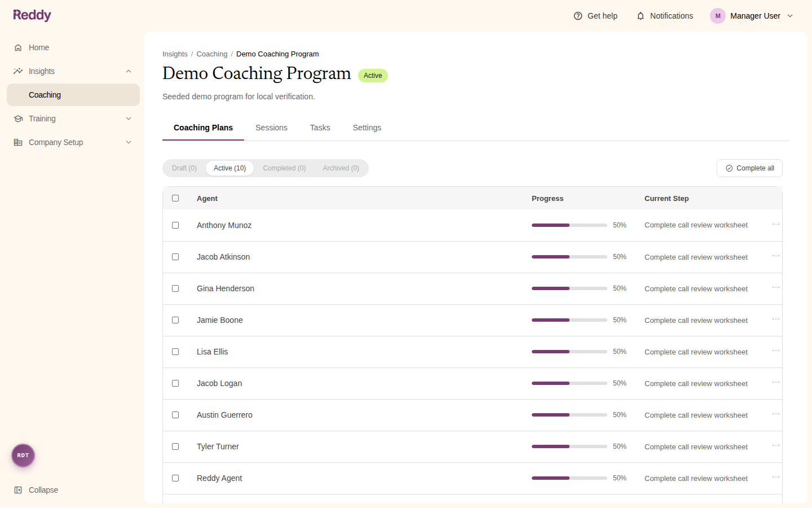Check the box for Anthony Munoz
The image size is (812, 508).
click(175, 225)
